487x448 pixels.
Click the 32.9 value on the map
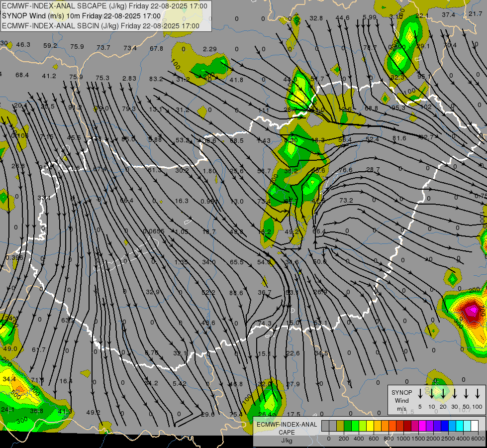click(153, 292)
